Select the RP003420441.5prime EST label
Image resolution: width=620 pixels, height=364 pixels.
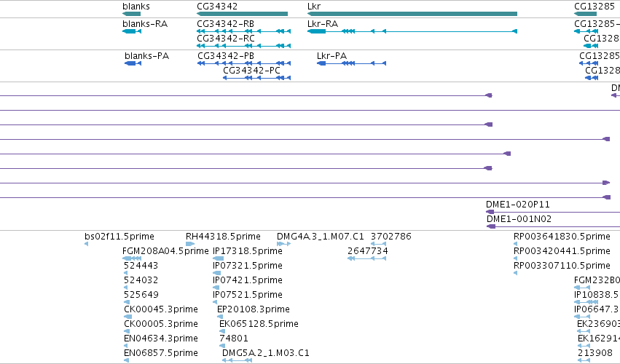[x=562, y=251]
